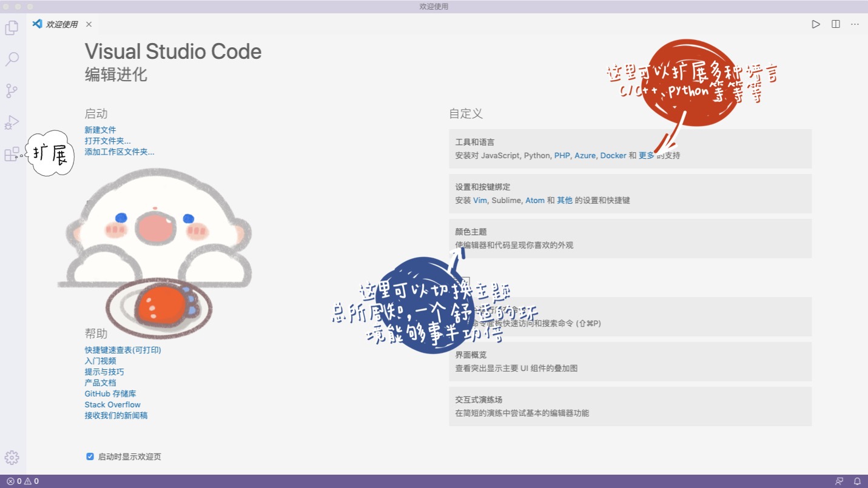Viewport: 868px width, 488px height.
Task: Open the Explorer view in activity bar
Action: click(x=12, y=27)
